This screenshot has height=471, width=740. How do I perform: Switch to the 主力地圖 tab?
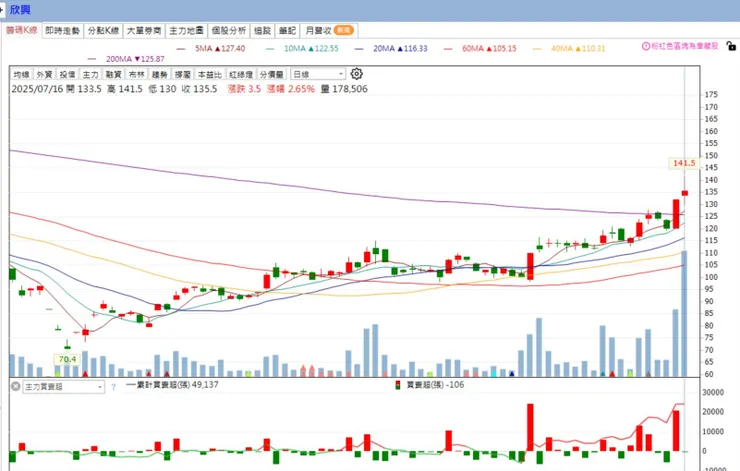pos(186,31)
